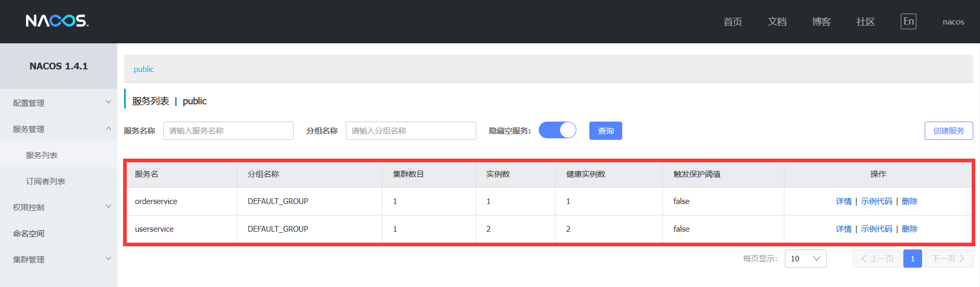Open 服务列表 in the sidebar
Screen dimensions: 980x287
(x=42, y=155)
